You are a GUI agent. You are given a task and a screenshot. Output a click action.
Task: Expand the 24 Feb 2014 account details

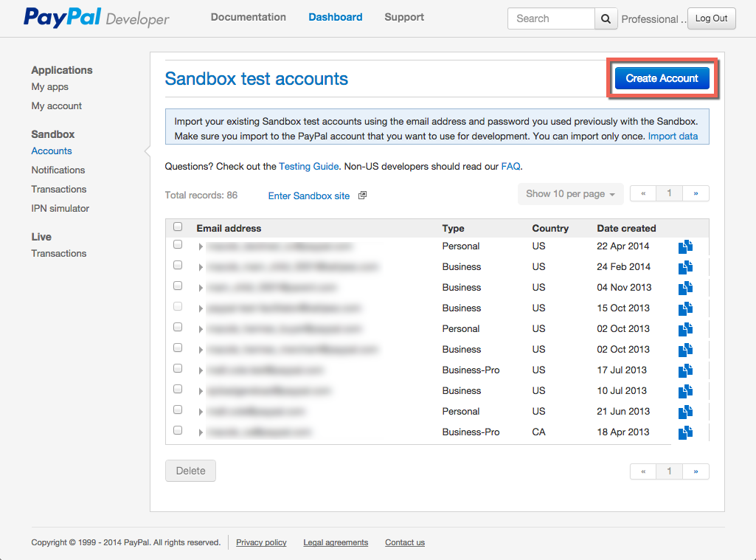pyautogui.click(x=201, y=267)
